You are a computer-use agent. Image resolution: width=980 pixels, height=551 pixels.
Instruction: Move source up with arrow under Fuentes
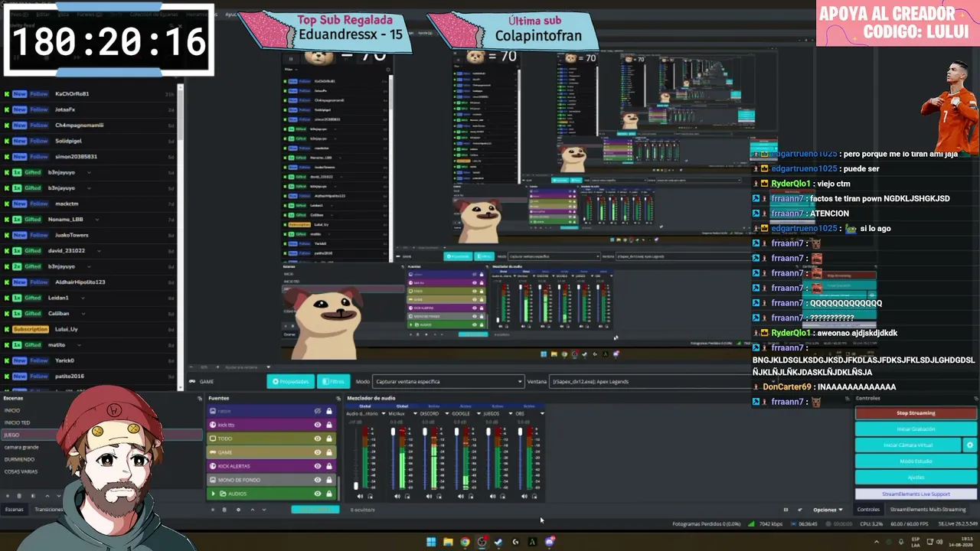252,510
